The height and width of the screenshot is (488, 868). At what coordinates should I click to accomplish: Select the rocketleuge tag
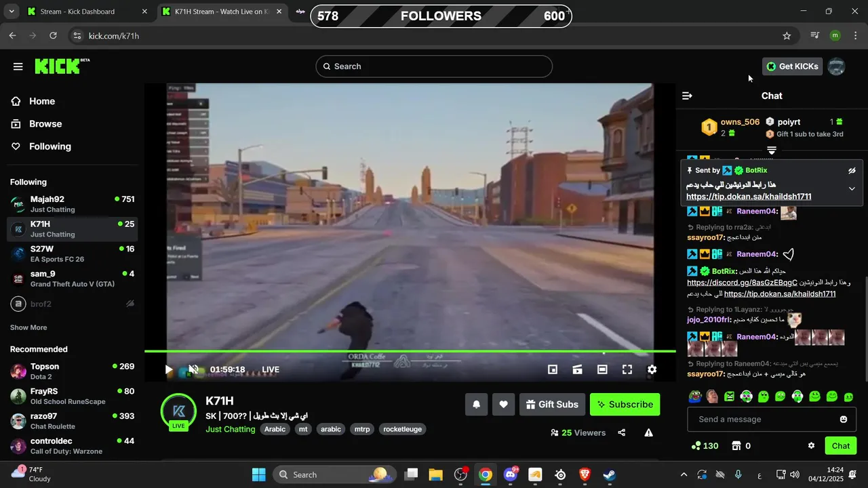402,429
